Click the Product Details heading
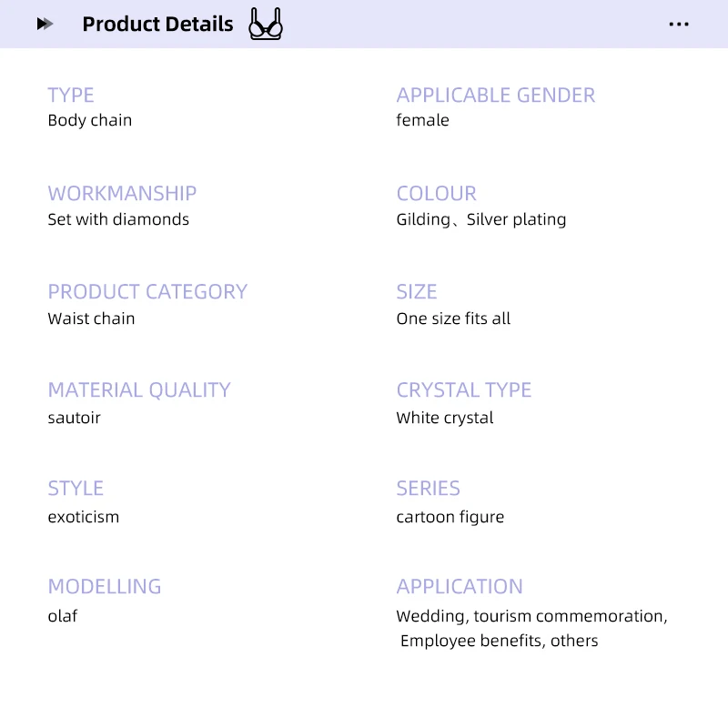Screen dimensions: 728x728 point(157,25)
